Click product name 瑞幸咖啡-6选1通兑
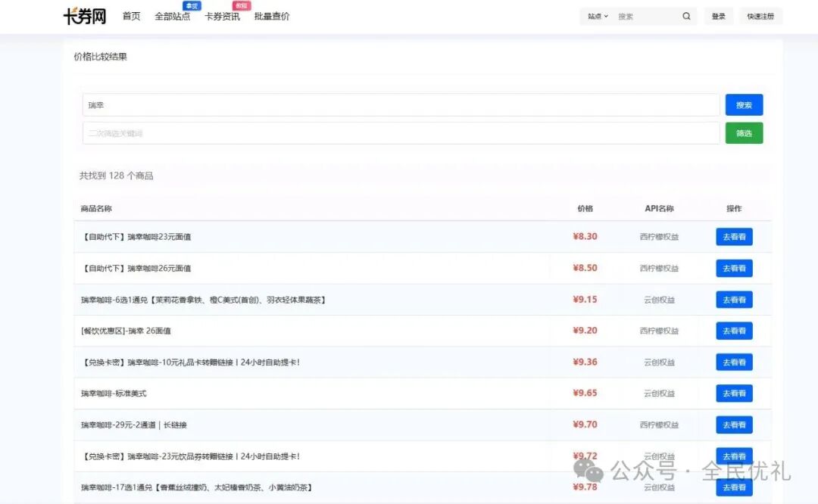The image size is (818, 504). 204,300
